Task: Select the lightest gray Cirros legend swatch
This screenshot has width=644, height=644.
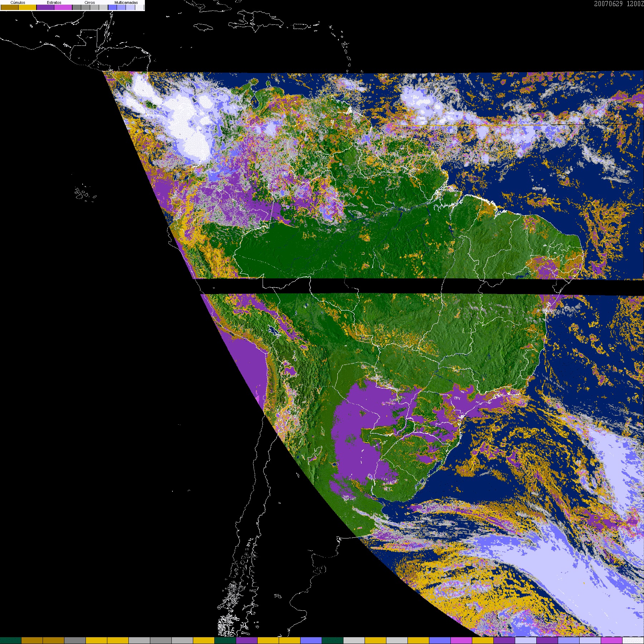Action: point(103,8)
